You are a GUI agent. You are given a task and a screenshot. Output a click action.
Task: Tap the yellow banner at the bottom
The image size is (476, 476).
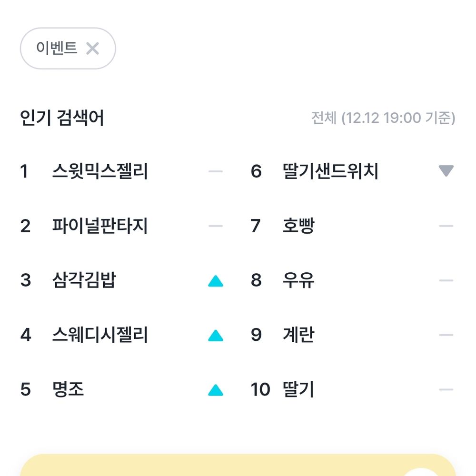tap(238, 466)
